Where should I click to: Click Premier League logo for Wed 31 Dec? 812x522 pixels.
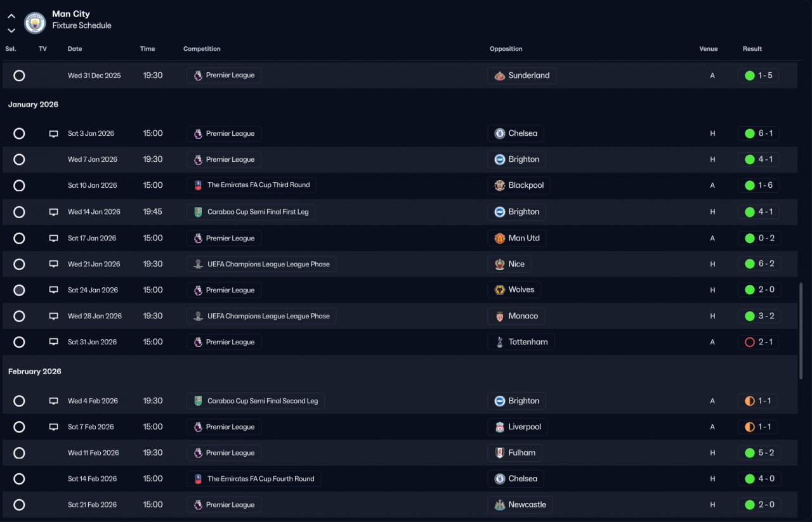(198, 75)
